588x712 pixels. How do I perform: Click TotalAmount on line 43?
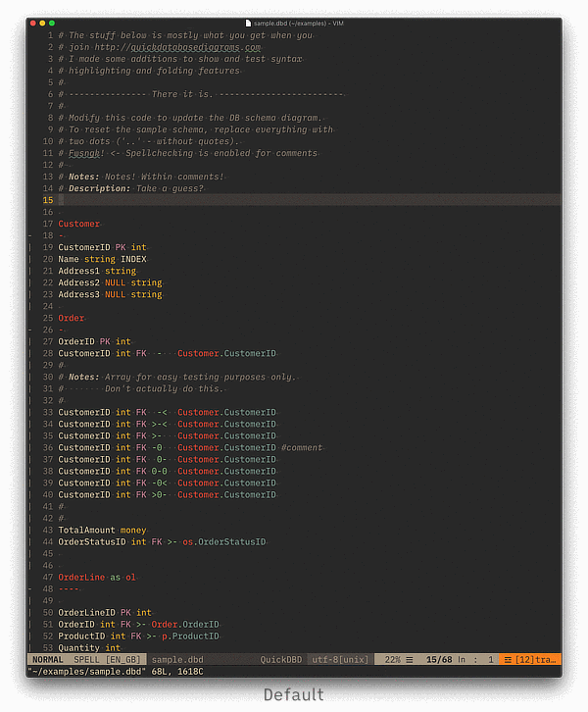86,531
